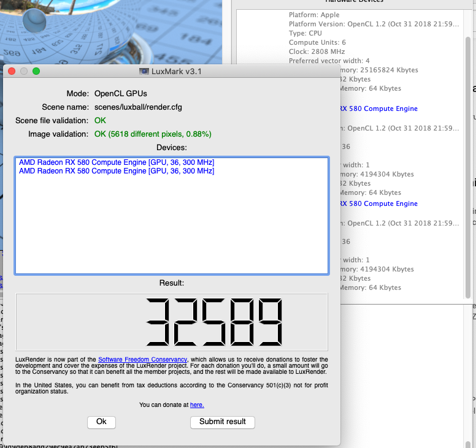Select the lower 'RX 580 Compute Engine' entry in the hardware panel
Screen dimensions: 476x448
click(378, 203)
